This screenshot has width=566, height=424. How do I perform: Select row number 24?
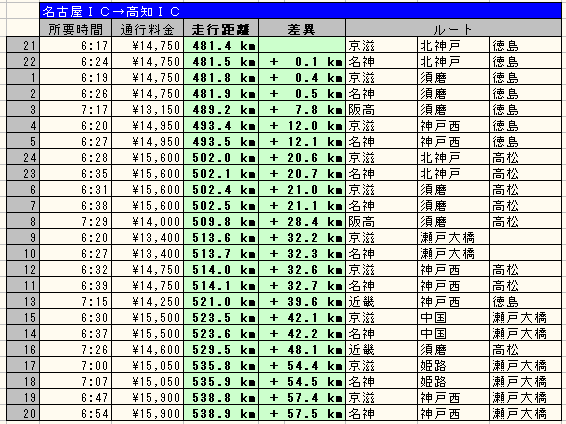click(23, 157)
